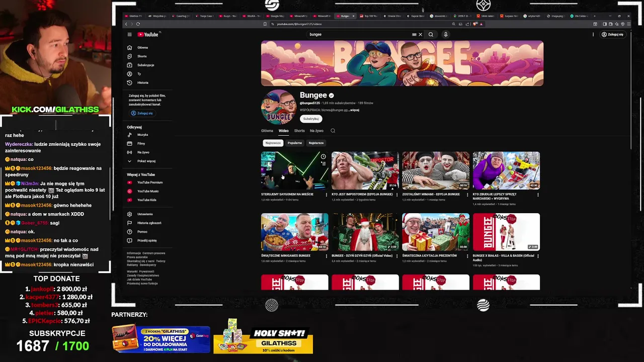Subscribe with the Subskrybuj button

point(311,119)
